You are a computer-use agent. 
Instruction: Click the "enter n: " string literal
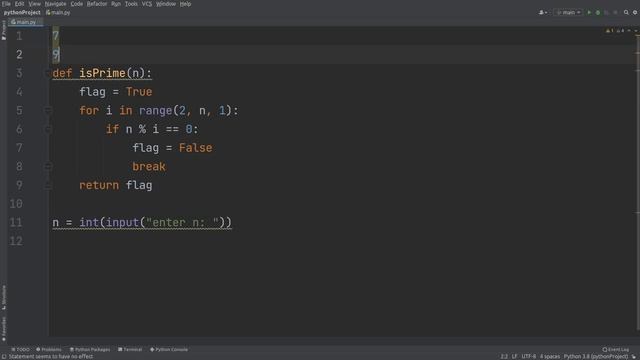(x=182, y=222)
